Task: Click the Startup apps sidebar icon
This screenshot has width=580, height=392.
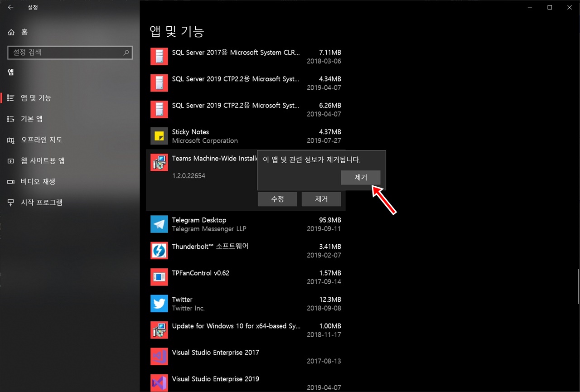Action: [x=11, y=203]
